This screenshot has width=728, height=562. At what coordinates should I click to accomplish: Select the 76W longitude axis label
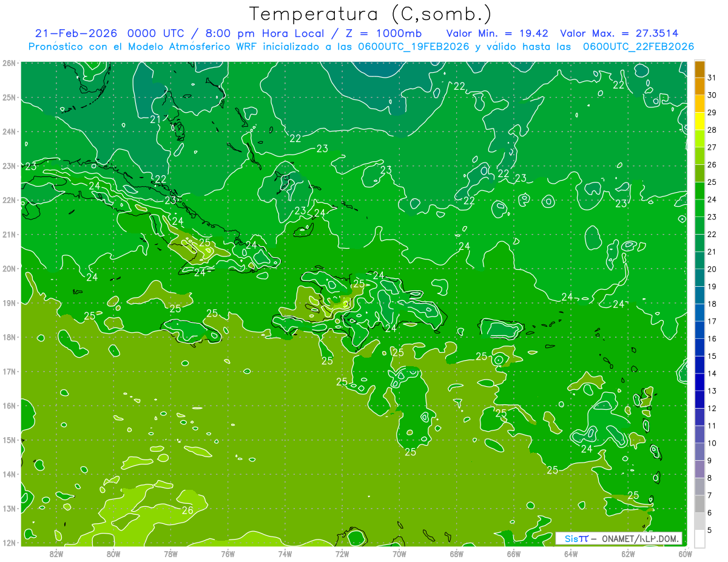pyautogui.click(x=228, y=553)
